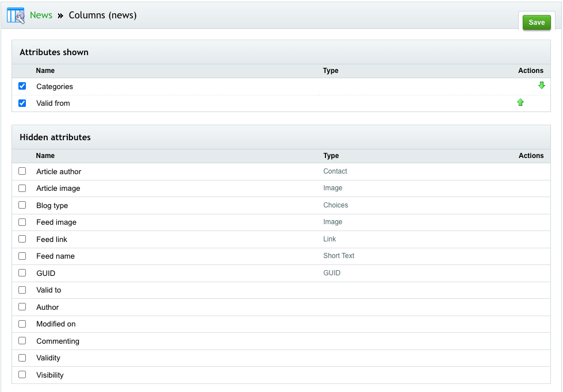Click the Modified on row label
Image resolution: width=563 pixels, height=392 pixels.
pos(56,324)
